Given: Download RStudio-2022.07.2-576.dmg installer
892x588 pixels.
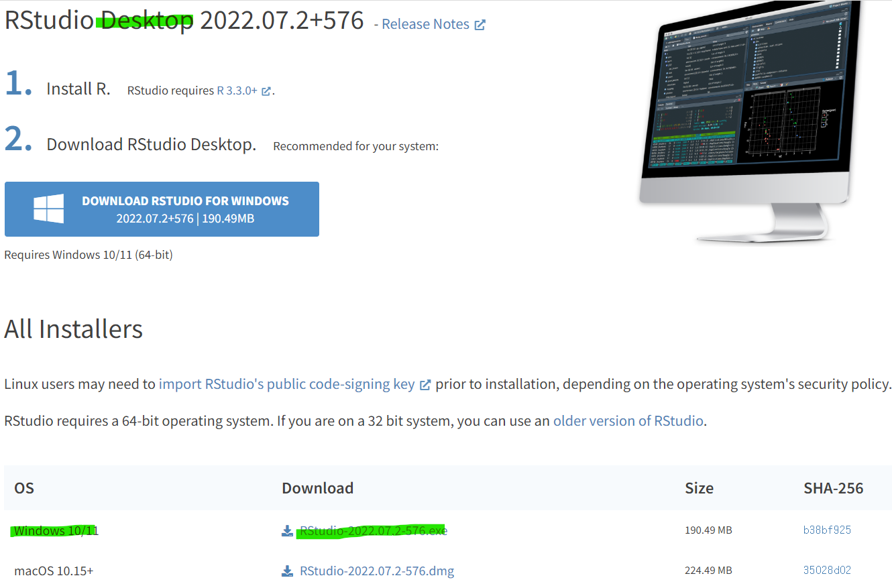Looking at the screenshot, I should coord(377,571).
